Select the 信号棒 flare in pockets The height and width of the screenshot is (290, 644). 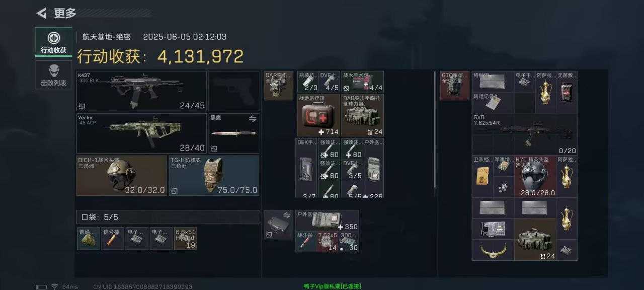(x=113, y=239)
